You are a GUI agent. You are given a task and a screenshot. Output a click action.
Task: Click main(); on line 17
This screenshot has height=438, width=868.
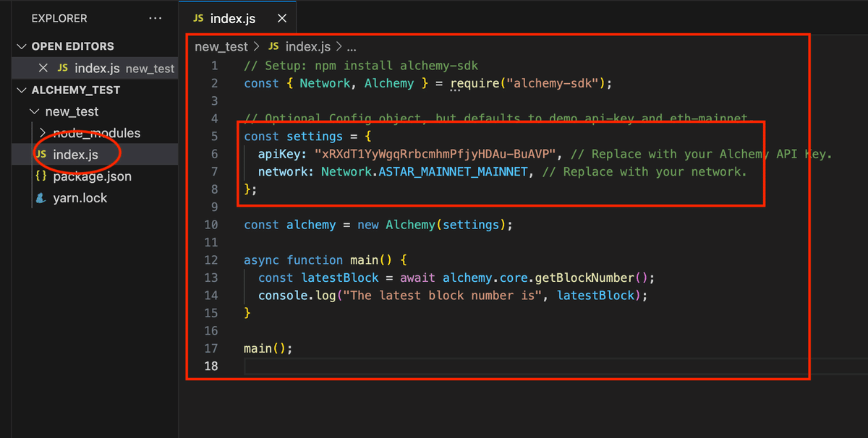click(268, 348)
